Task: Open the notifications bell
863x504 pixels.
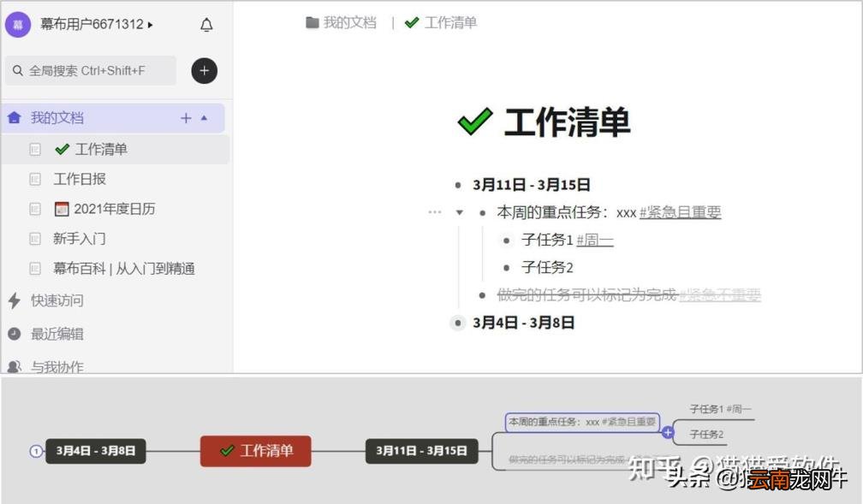Action: click(206, 25)
